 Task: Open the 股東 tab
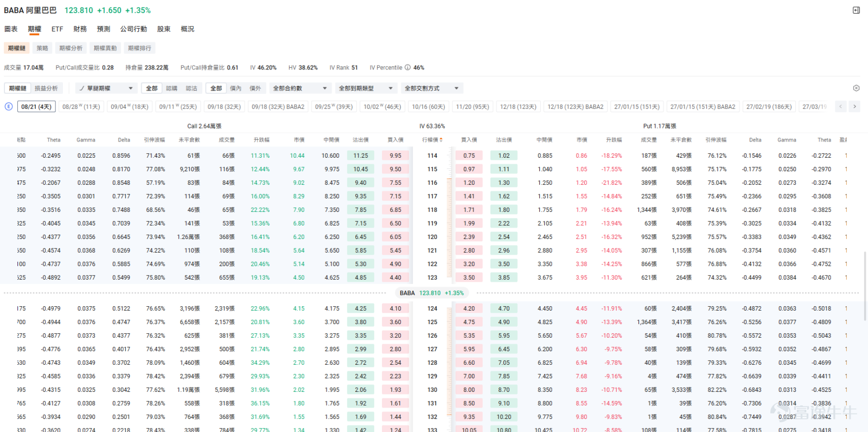164,29
